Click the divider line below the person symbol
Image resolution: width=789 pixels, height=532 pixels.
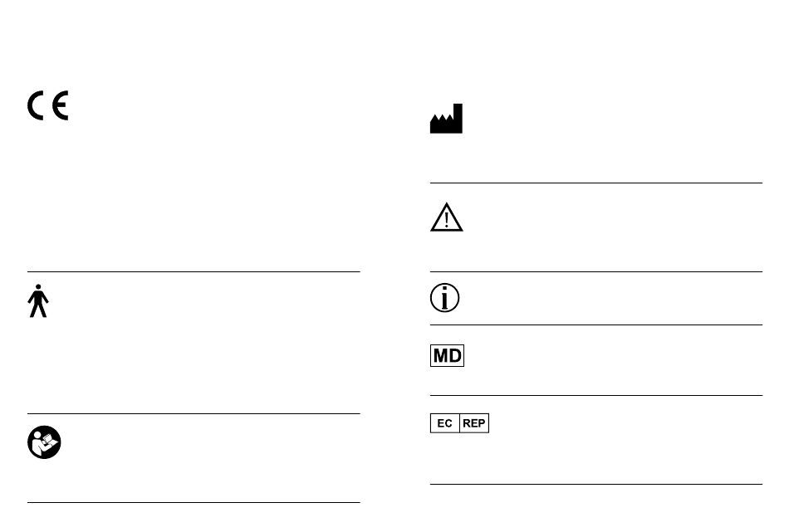194,414
